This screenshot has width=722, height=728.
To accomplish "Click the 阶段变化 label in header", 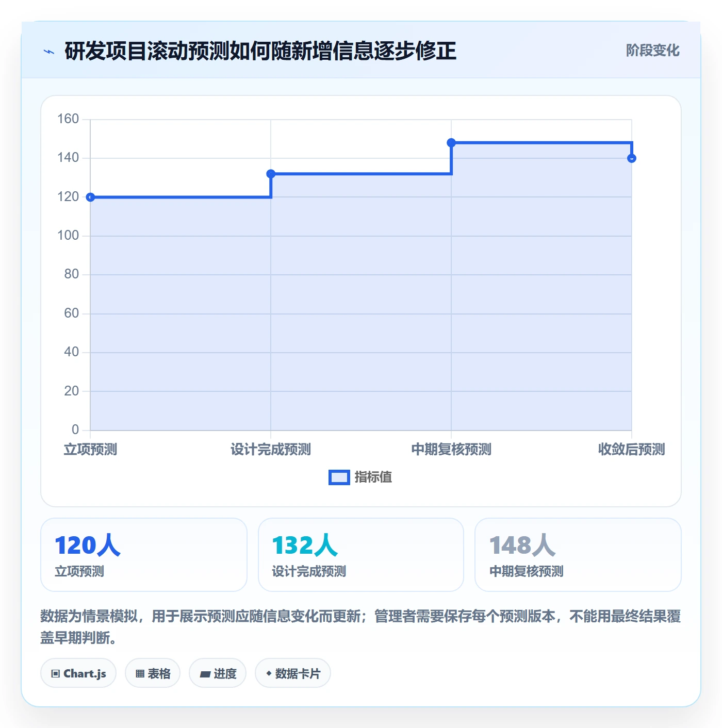I will pyautogui.click(x=652, y=51).
